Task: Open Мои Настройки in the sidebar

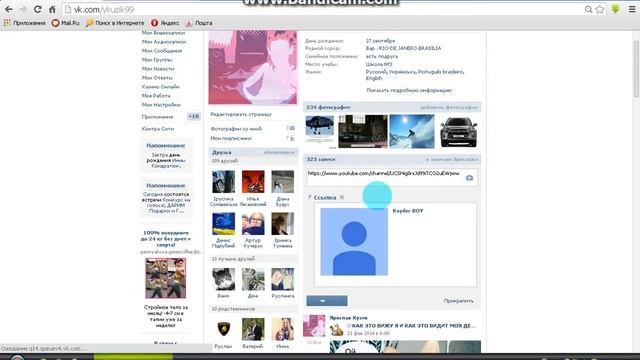Action: (x=161, y=104)
